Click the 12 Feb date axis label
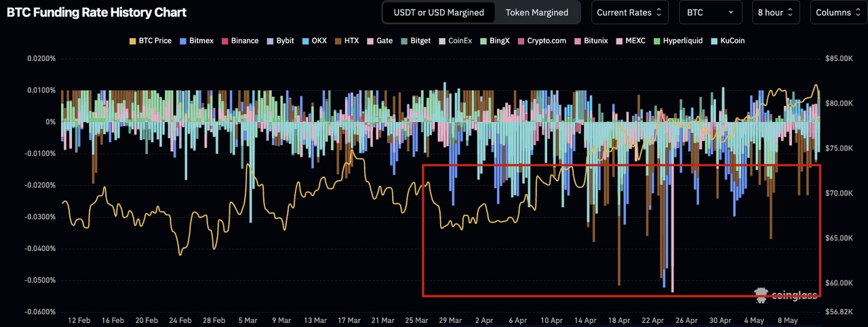The width and height of the screenshot is (868, 327). click(79, 320)
